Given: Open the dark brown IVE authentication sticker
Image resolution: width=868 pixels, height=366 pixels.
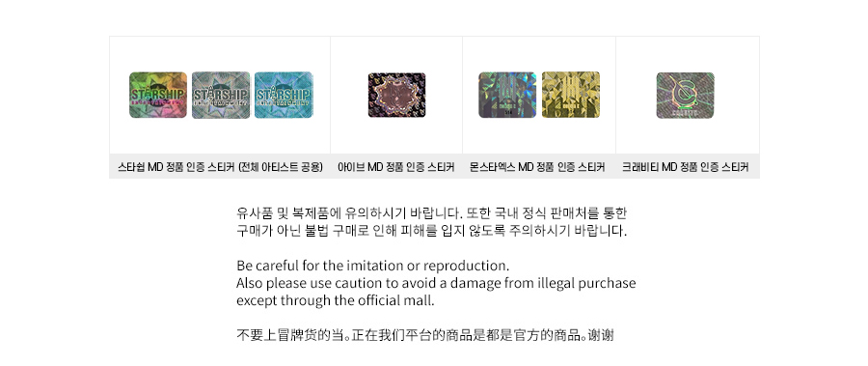Looking at the screenshot, I should [x=397, y=95].
